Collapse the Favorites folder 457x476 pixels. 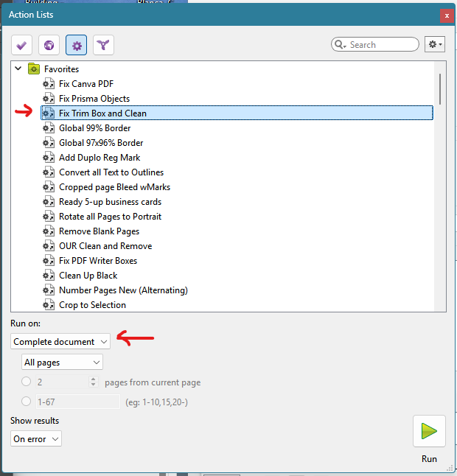(18, 69)
